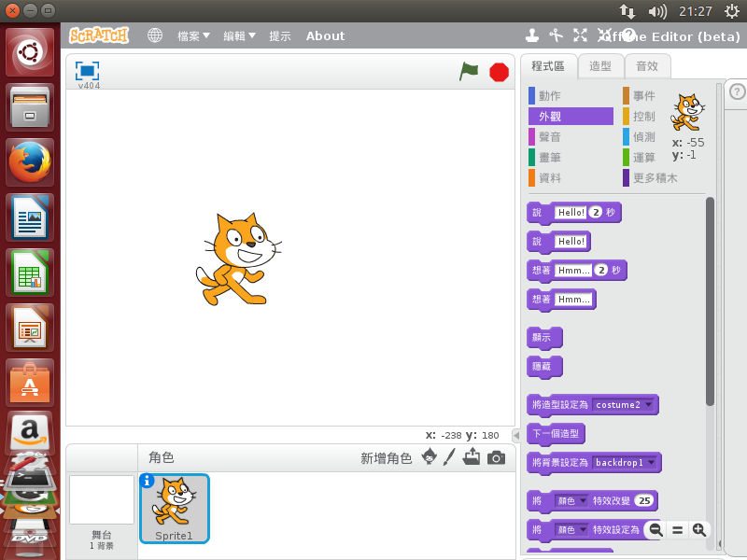
Task: Paint a new sprite with brush icon
Action: click(x=449, y=457)
